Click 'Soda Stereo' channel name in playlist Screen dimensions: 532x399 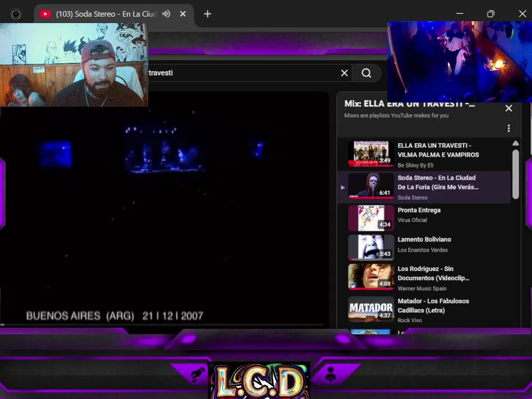412,197
